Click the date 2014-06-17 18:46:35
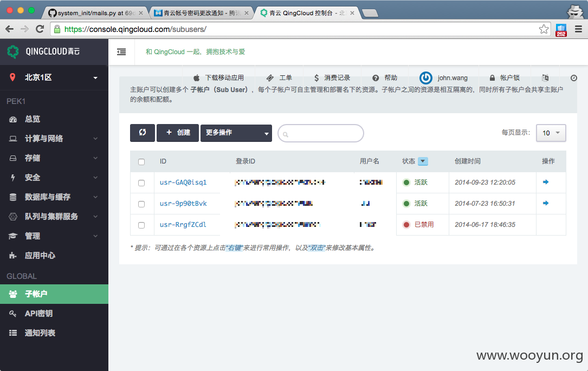 click(x=485, y=225)
